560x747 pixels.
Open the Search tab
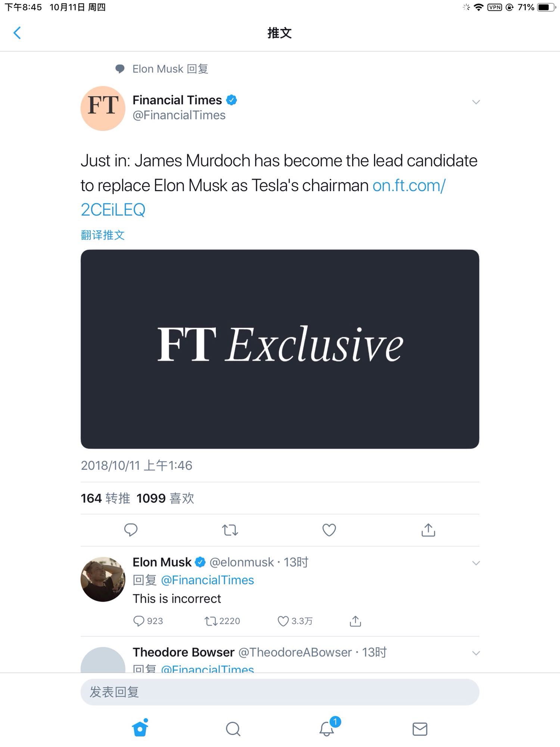(x=233, y=728)
